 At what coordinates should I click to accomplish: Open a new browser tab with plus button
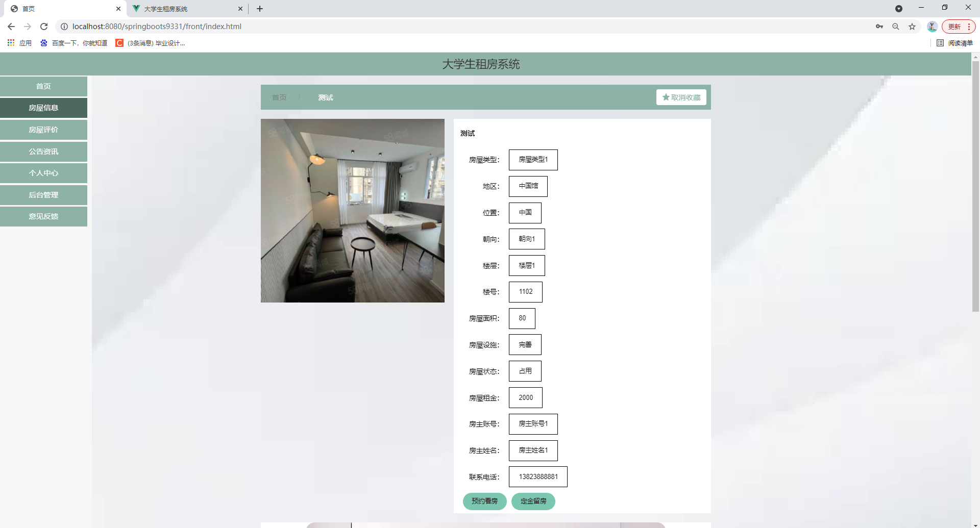(x=260, y=9)
